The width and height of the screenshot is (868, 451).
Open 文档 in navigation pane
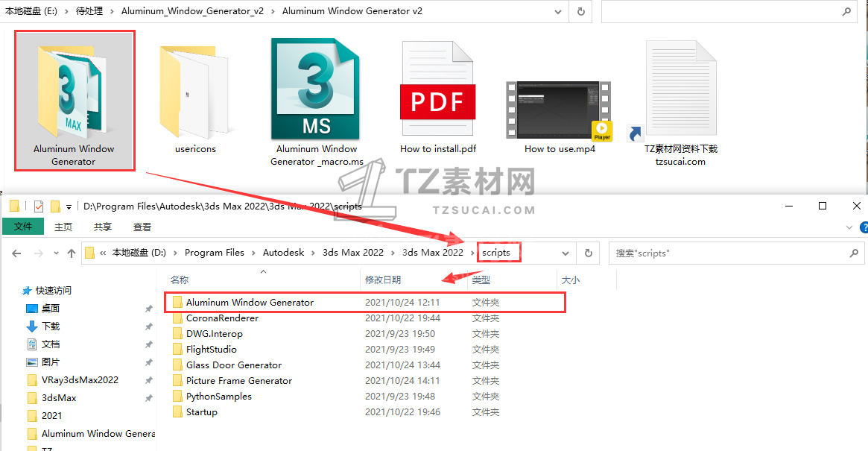51,344
